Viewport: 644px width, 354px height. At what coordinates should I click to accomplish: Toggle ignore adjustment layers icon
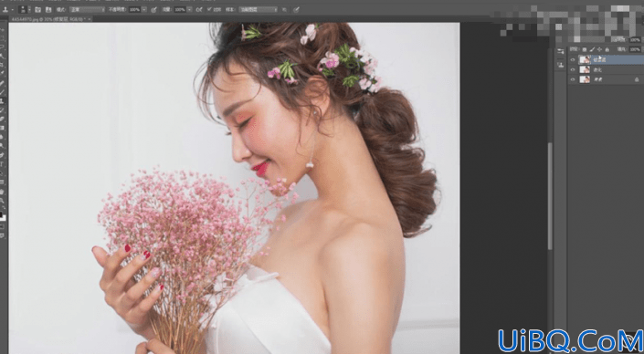[285, 9]
